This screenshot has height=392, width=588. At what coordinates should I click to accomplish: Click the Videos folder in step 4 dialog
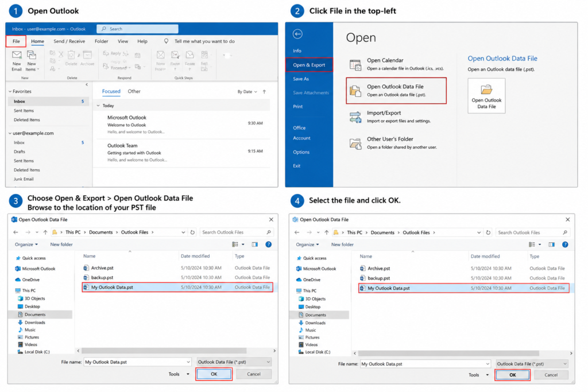tap(308, 345)
